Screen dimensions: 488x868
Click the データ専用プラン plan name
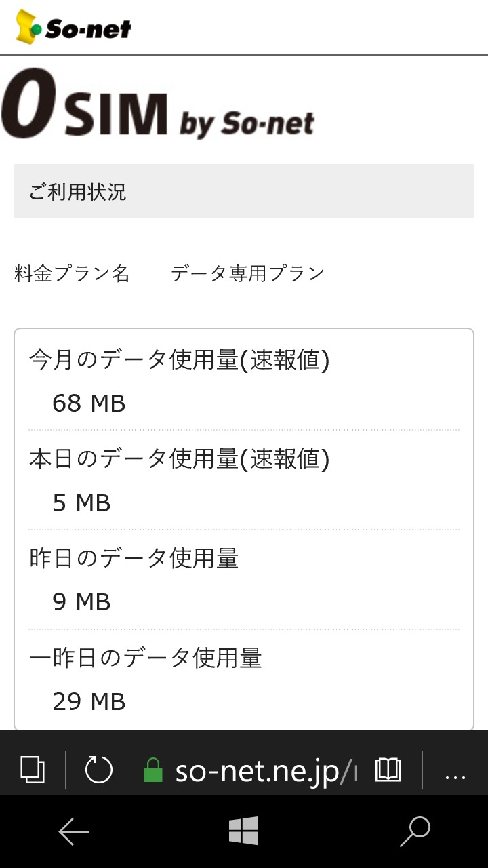(247, 273)
